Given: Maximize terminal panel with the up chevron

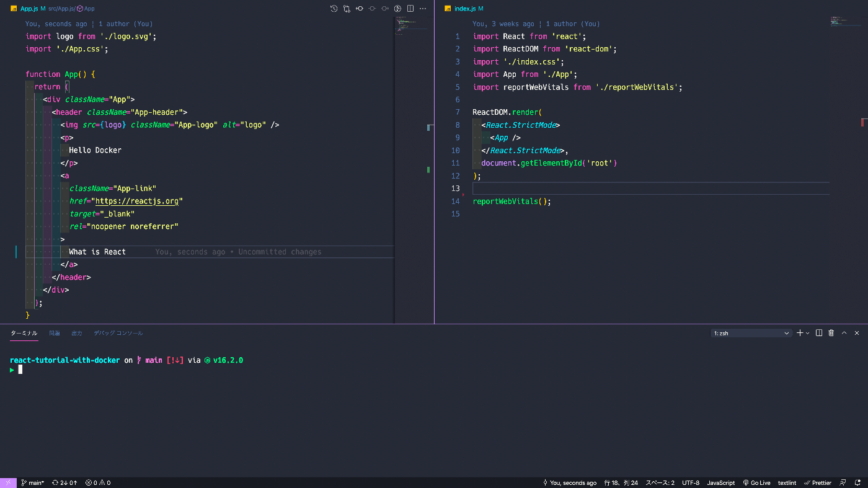Looking at the screenshot, I should 844,333.
